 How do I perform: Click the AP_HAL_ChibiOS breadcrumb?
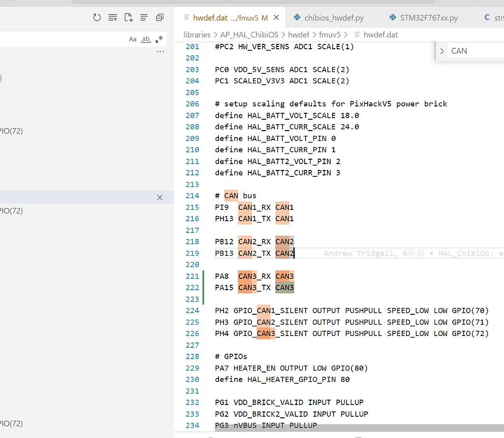[x=249, y=34]
